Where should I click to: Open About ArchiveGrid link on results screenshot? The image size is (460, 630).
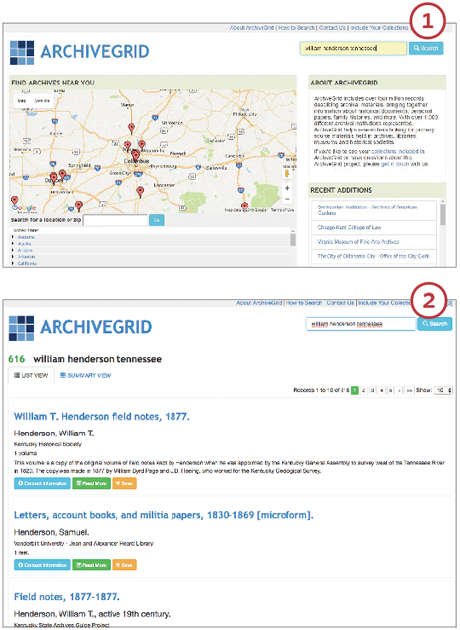259,303
